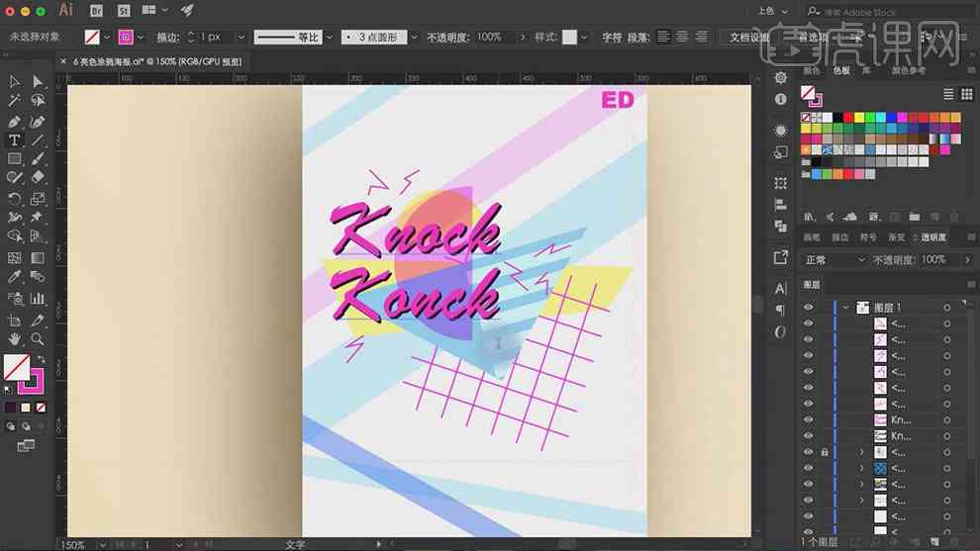Set text align right

point(702,37)
